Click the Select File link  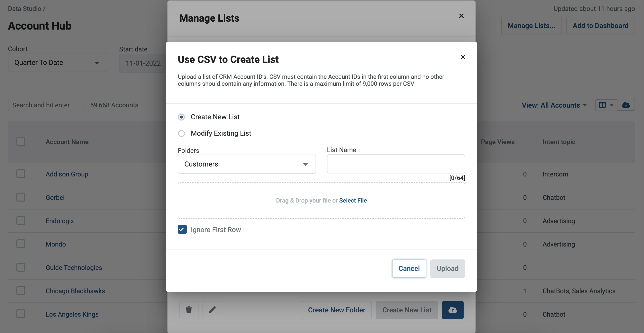[x=353, y=200]
